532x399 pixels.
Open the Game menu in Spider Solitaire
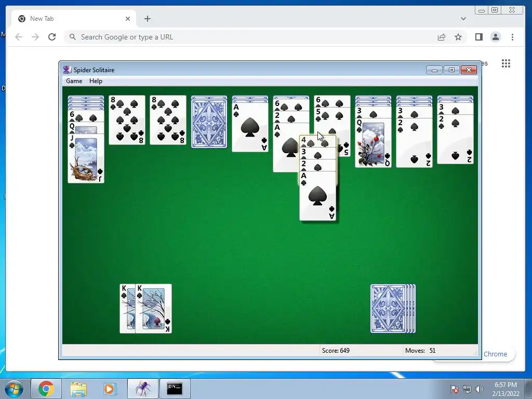point(74,81)
